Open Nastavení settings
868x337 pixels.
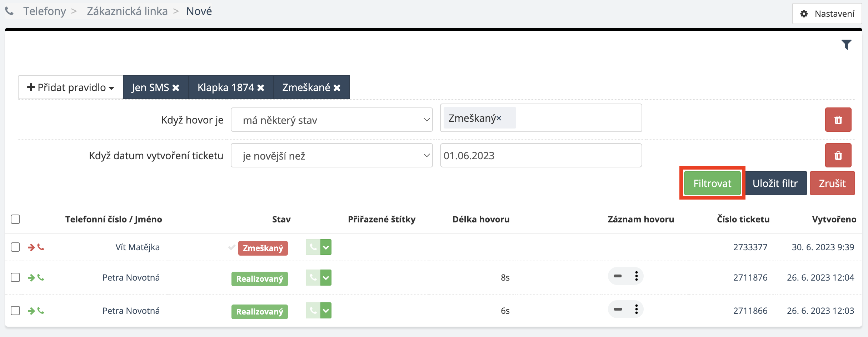pos(827,14)
